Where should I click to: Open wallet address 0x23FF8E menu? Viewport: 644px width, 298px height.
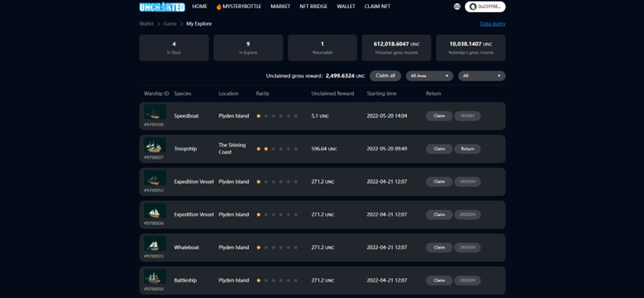[x=485, y=7]
